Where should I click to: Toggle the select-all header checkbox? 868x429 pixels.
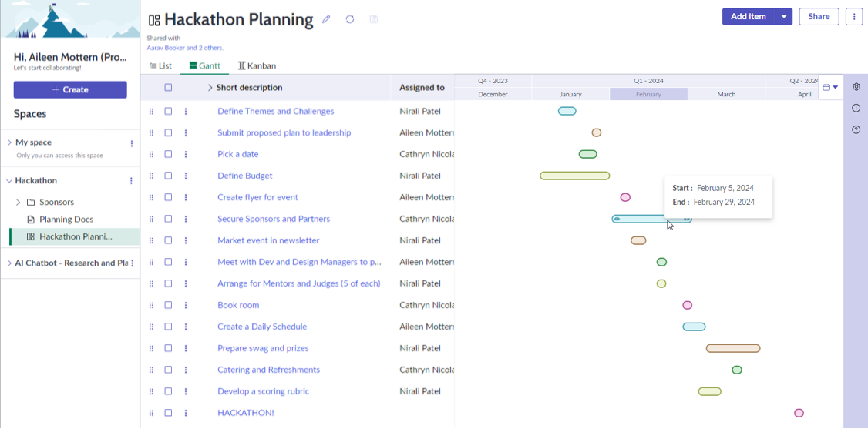[x=168, y=87]
